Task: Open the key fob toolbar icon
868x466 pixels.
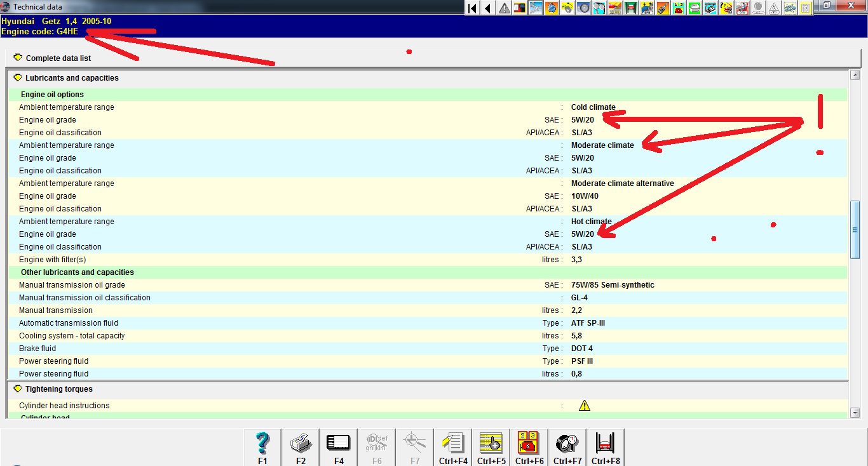Action: click(x=663, y=8)
